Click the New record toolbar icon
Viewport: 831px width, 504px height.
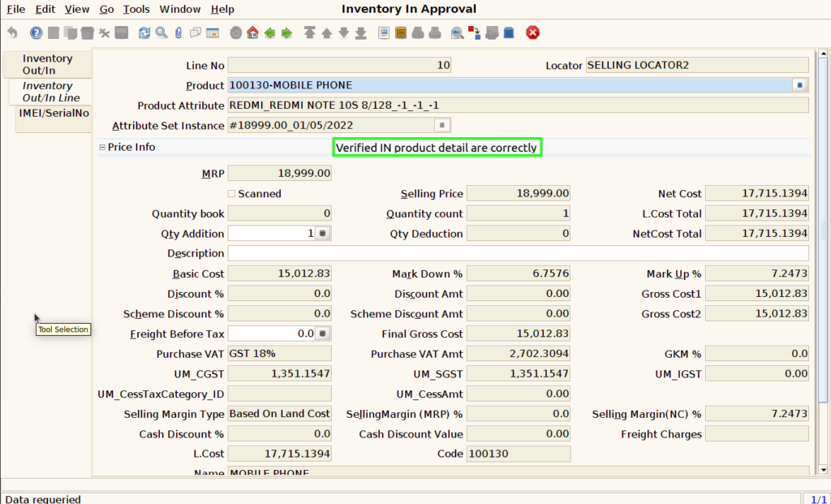54,32
